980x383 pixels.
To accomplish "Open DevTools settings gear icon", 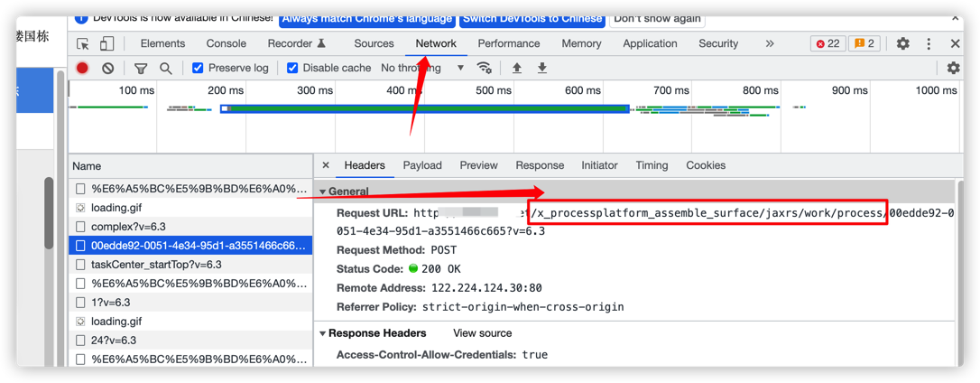I will (x=902, y=43).
